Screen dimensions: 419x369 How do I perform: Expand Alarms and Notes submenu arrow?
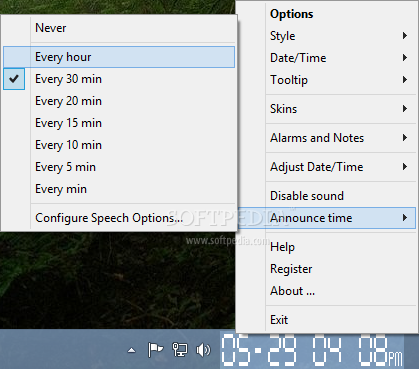click(x=405, y=138)
